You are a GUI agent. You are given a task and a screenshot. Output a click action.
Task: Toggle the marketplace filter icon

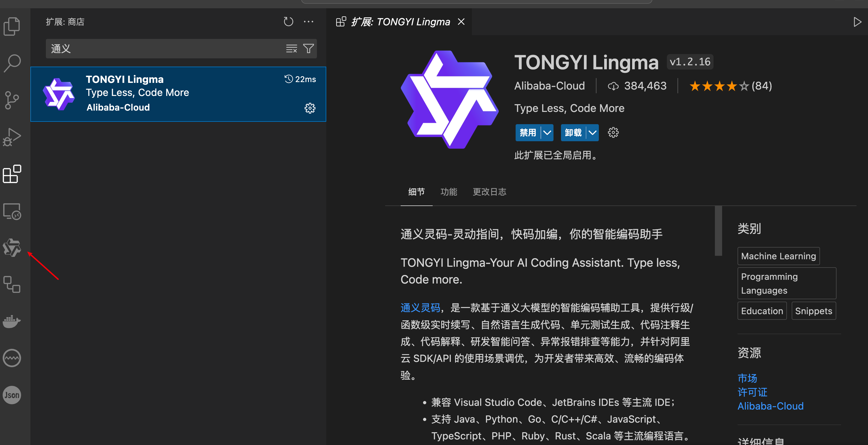click(309, 48)
